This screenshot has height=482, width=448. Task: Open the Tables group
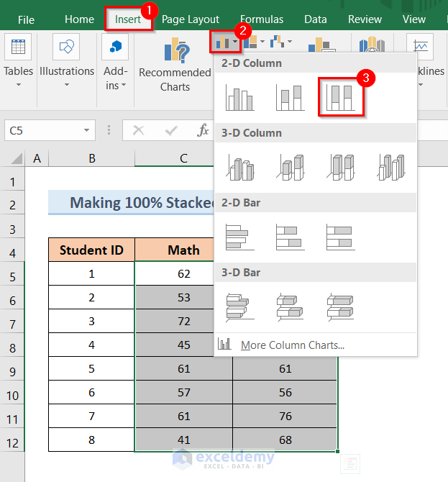tap(18, 61)
